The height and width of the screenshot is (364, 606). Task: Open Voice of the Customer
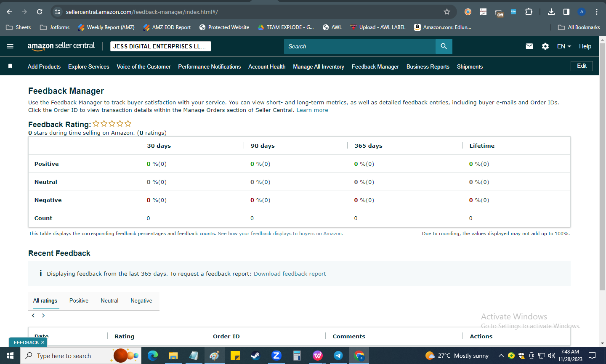point(144,66)
